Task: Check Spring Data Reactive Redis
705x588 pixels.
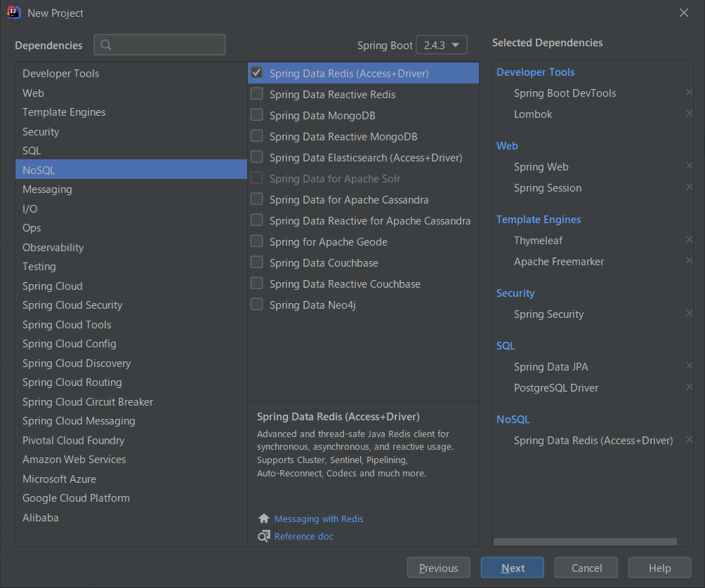Action: point(257,94)
